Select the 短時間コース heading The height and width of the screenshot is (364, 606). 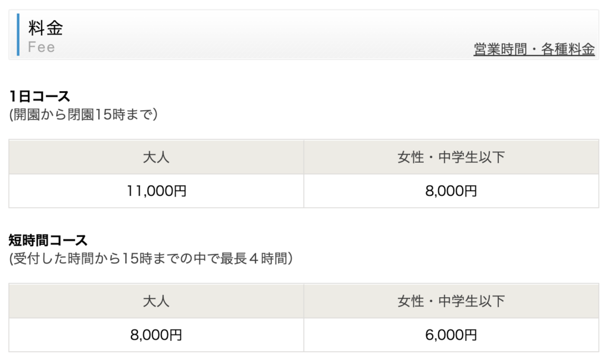click(x=48, y=240)
